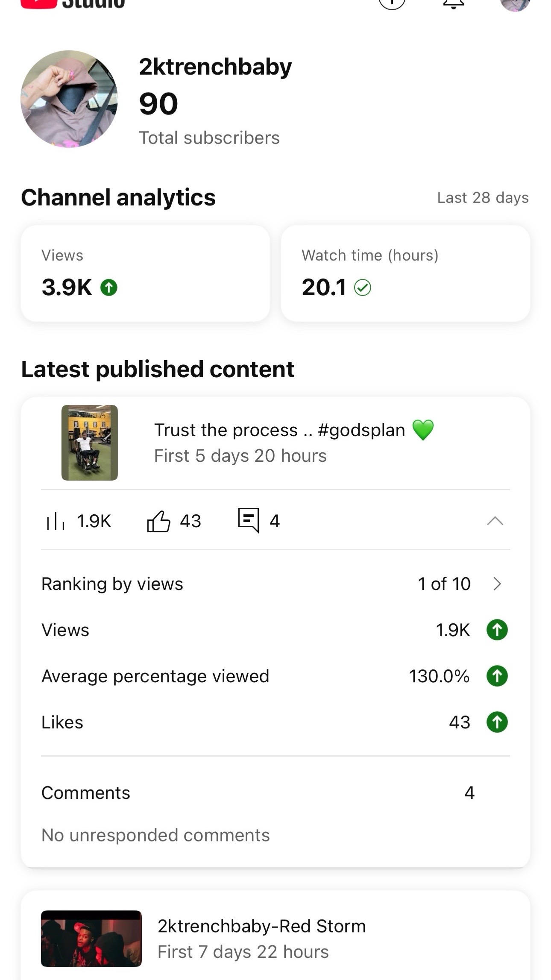Open the Comments row showing 4
Image resolution: width=551 pixels, height=980 pixels.
click(x=275, y=792)
